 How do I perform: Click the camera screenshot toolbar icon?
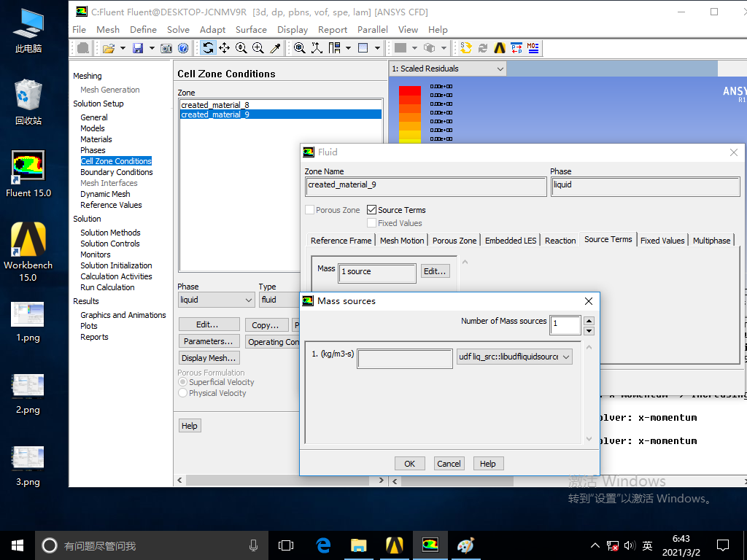tap(166, 48)
